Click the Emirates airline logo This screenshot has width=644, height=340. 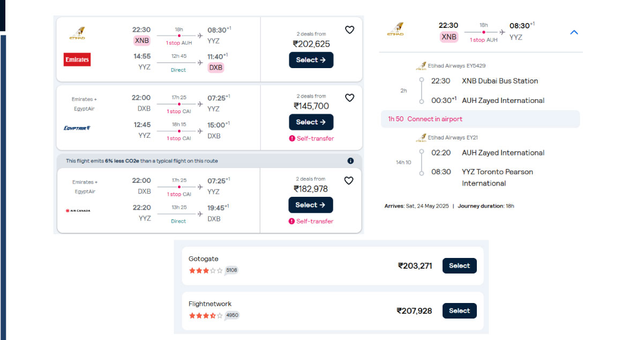coord(77,60)
